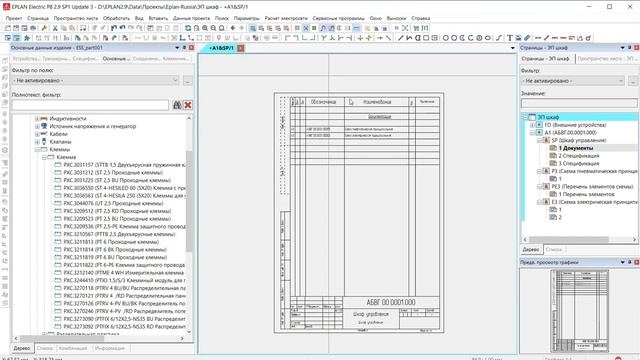Screen dimensions: 640x360
Task: Click the Zoom out magnifier icon
Action: tap(213, 28)
